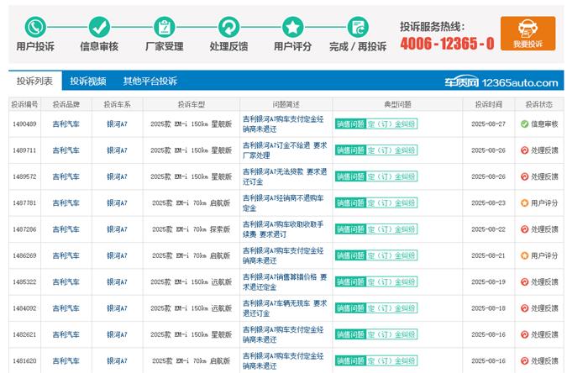Viewport: 588px width, 373px height.
Task: Click the 信息审核 checkmark icon
Action: (99, 26)
